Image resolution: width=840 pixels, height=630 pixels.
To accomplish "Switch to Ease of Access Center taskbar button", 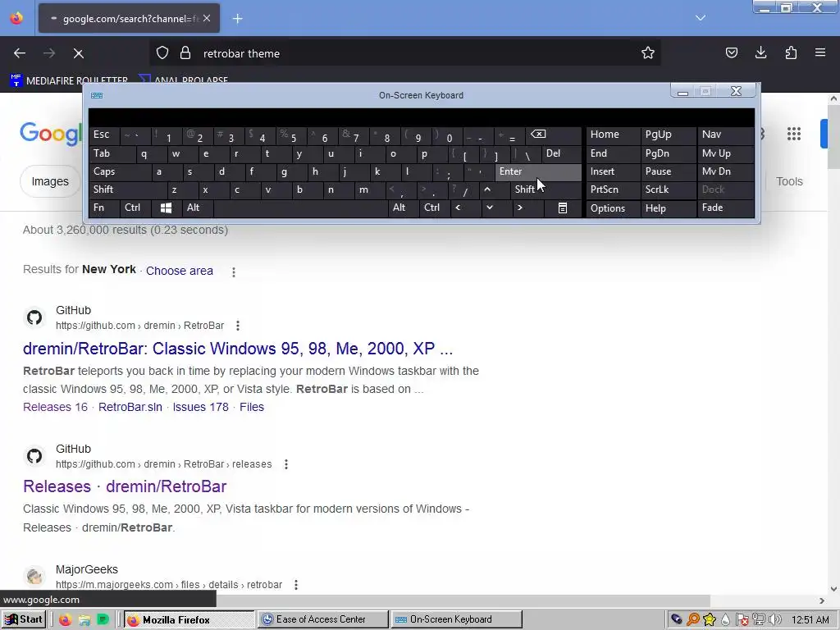I will pyautogui.click(x=322, y=619).
